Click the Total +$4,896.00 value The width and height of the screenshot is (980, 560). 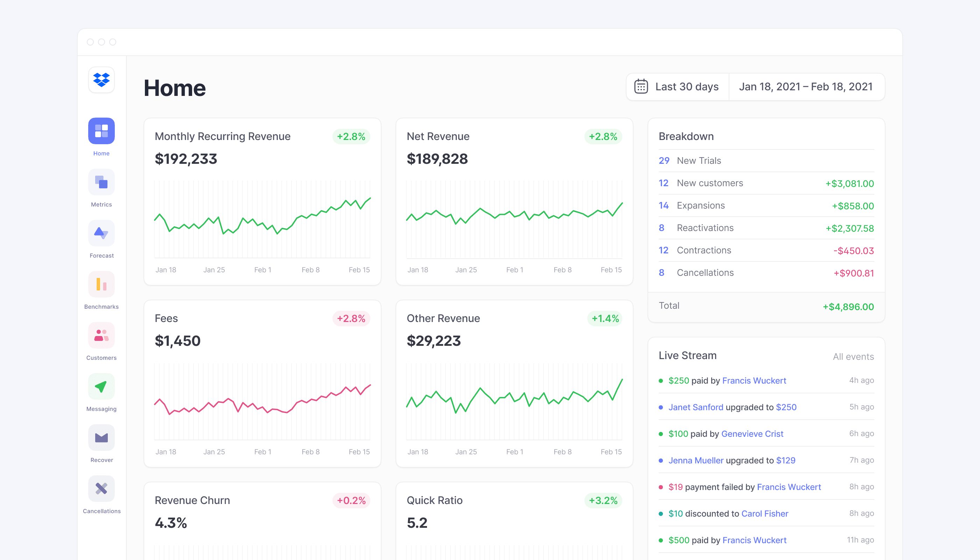tap(848, 307)
